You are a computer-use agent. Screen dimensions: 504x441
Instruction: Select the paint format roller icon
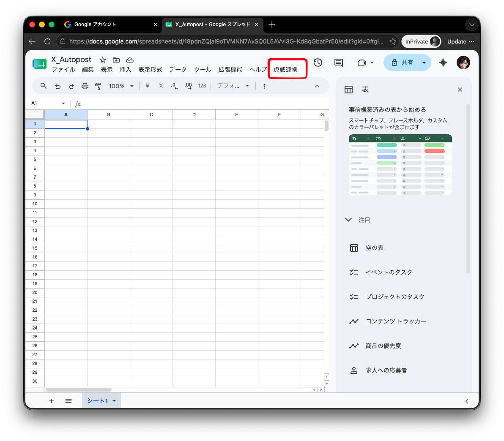pyautogui.click(x=99, y=86)
